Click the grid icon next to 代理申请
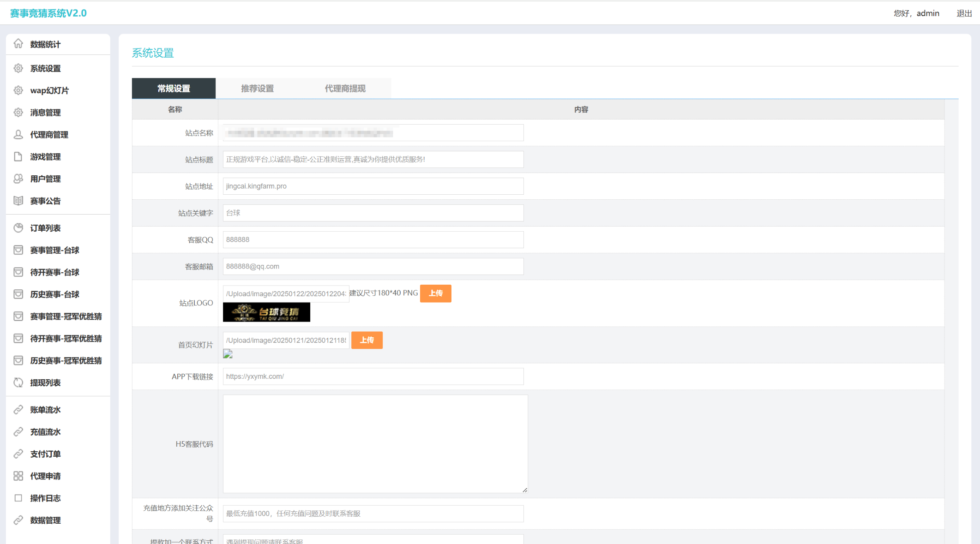The image size is (980, 544). click(18, 476)
